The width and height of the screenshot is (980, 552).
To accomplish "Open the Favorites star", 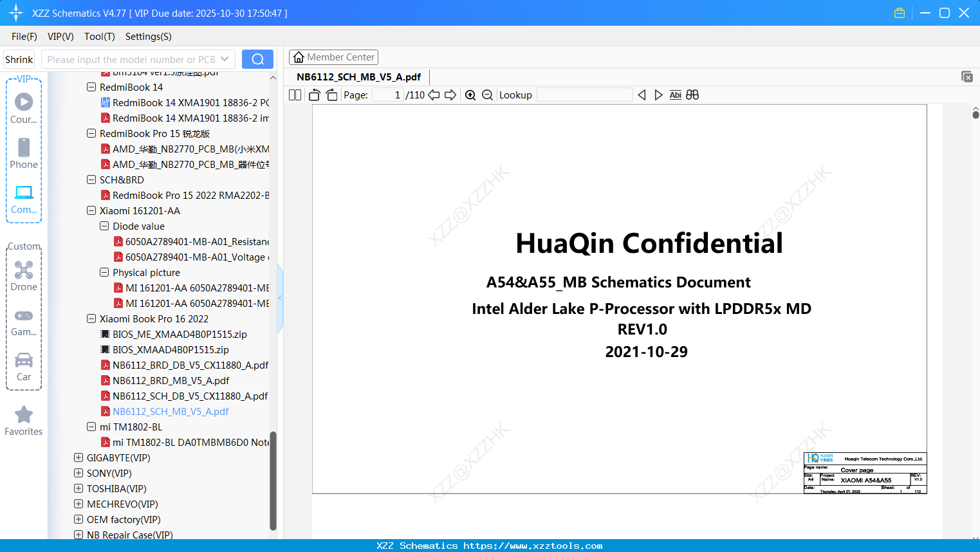I will 24,421.
